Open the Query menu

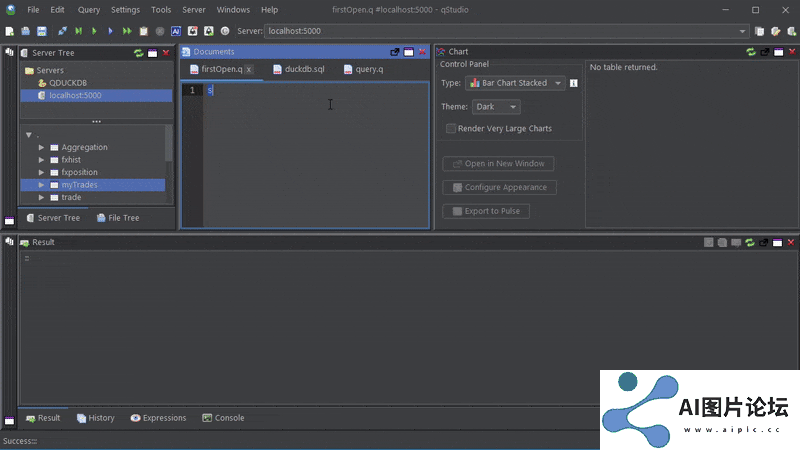point(89,10)
